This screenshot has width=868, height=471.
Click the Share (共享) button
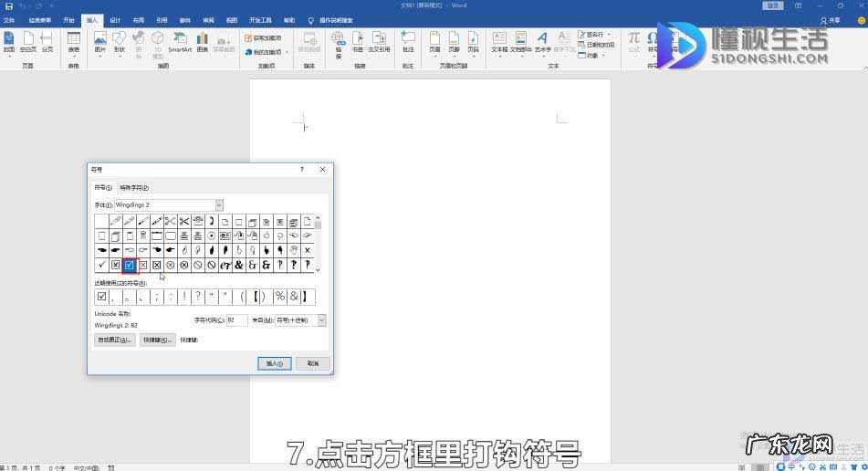pyautogui.click(x=831, y=20)
